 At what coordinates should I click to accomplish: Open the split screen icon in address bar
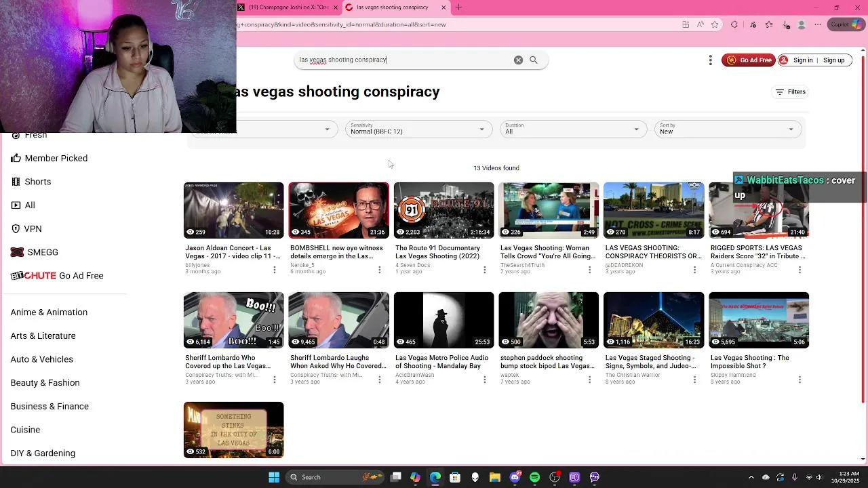[x=686, y=24]
